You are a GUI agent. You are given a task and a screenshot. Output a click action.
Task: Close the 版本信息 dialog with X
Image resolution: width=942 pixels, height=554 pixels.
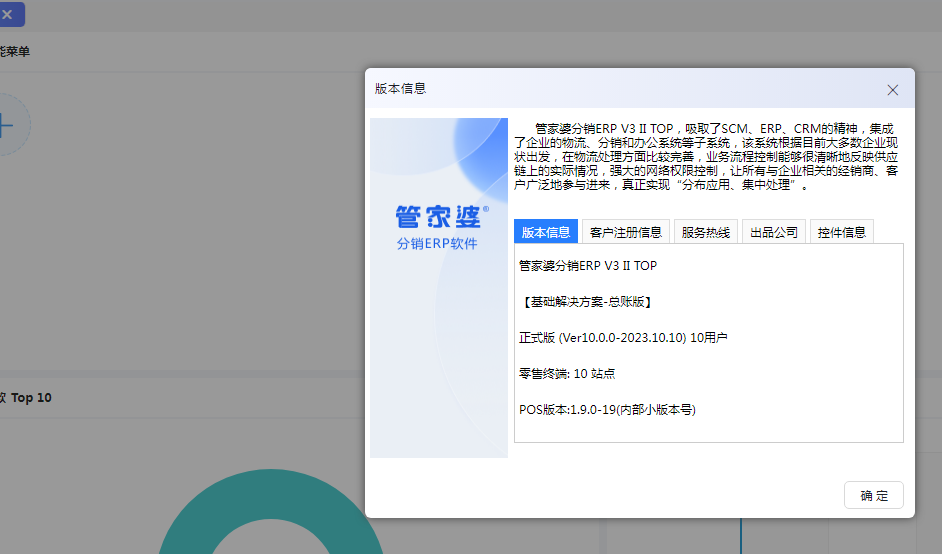click(892, 90)
